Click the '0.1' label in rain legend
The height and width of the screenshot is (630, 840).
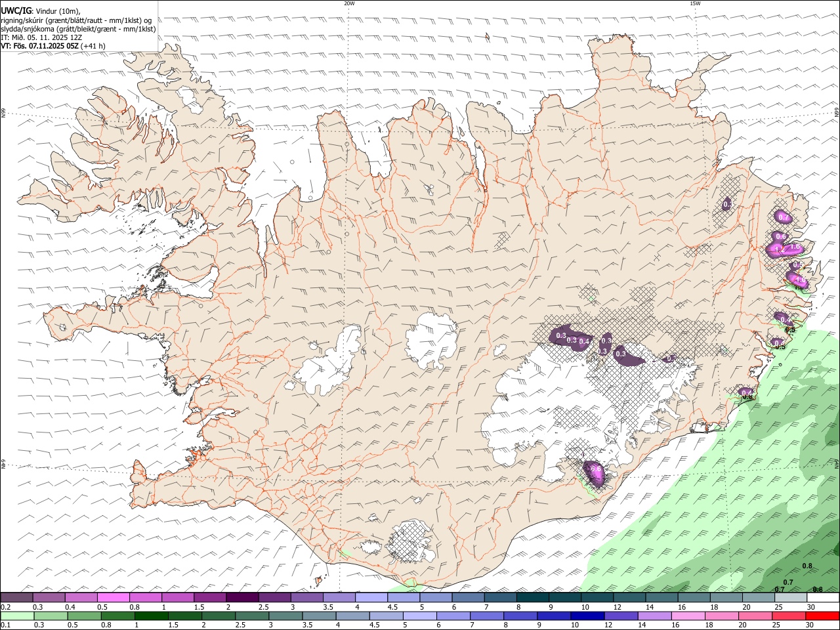point(6,625)
